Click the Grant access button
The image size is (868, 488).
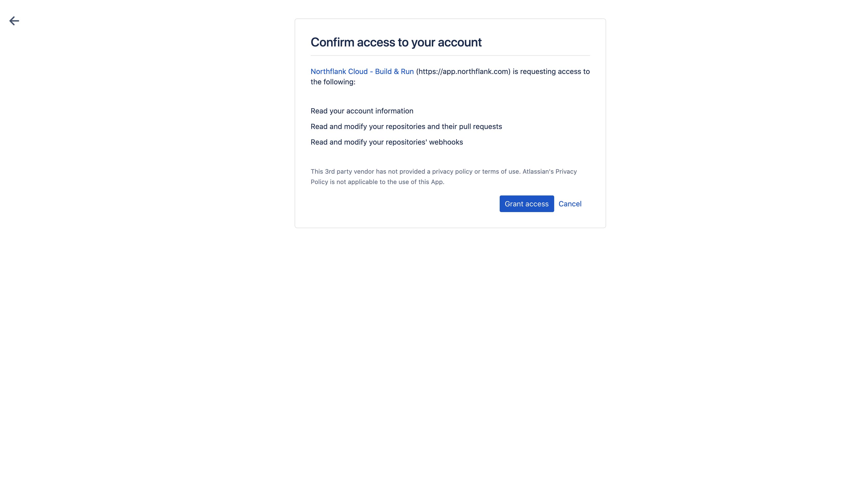tap(526, 204)
